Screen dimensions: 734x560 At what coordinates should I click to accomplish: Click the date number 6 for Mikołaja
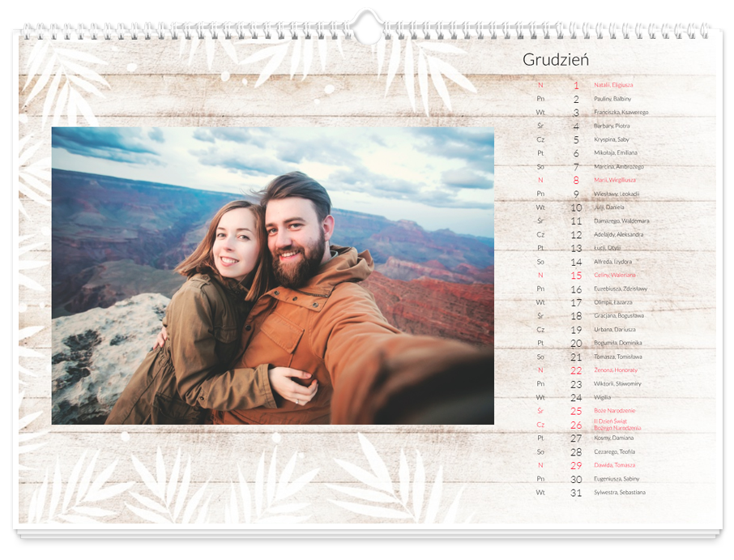coord(576,153)
